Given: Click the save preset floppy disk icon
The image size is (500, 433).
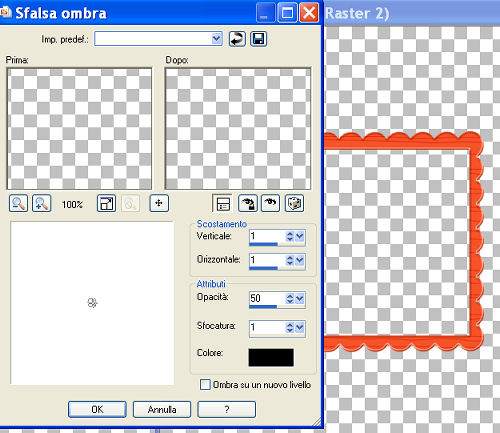Looking at the screenshot, I should pyautogui.click(x=259, y=39).
